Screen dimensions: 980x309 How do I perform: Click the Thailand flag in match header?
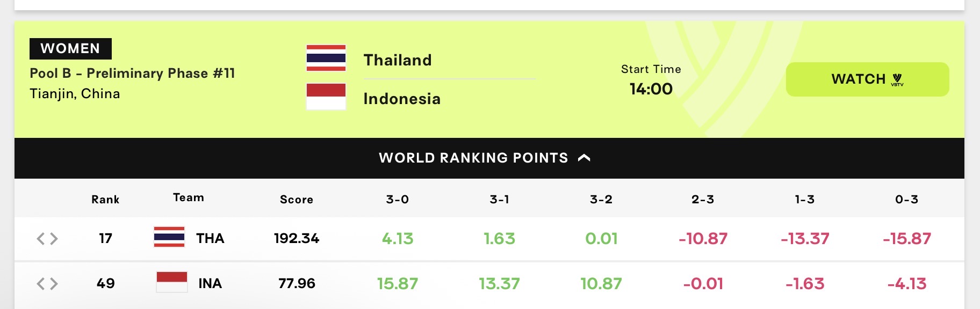coord(326,58)
